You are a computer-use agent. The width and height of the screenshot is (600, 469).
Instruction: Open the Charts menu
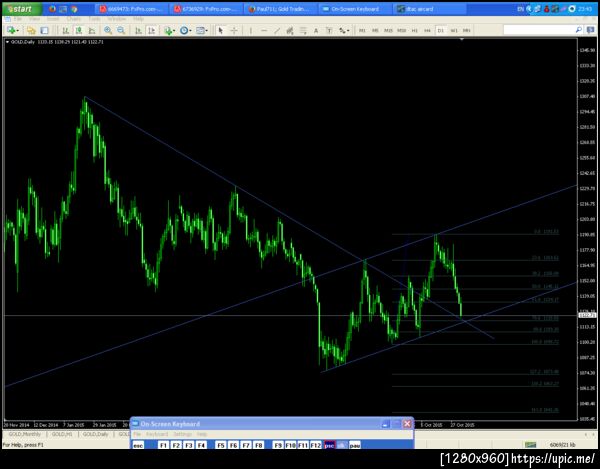[x=73, y=19]
